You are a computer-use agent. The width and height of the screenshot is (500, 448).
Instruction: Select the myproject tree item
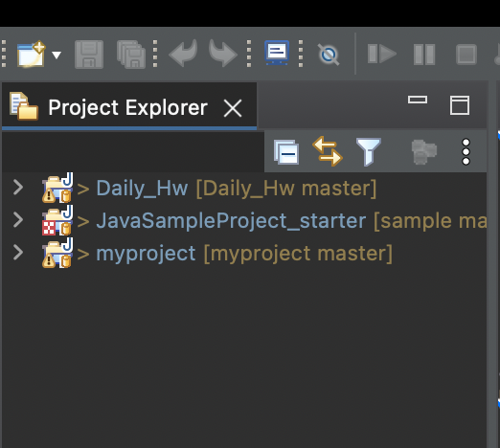pyautogui.click(x=217, y=254)
